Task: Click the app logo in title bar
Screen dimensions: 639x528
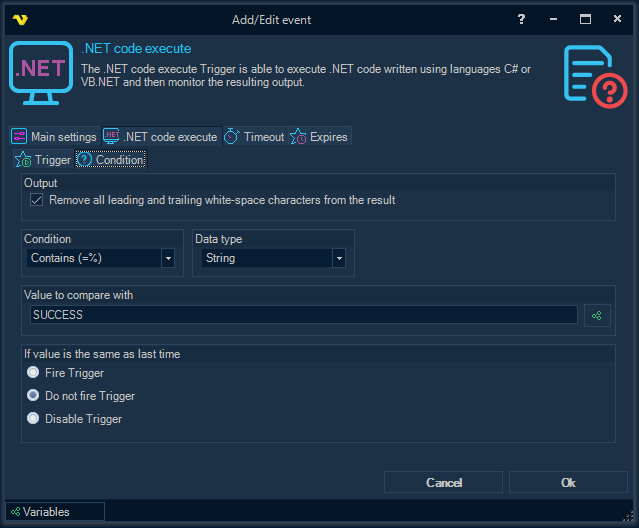Action: click(17, 19)
